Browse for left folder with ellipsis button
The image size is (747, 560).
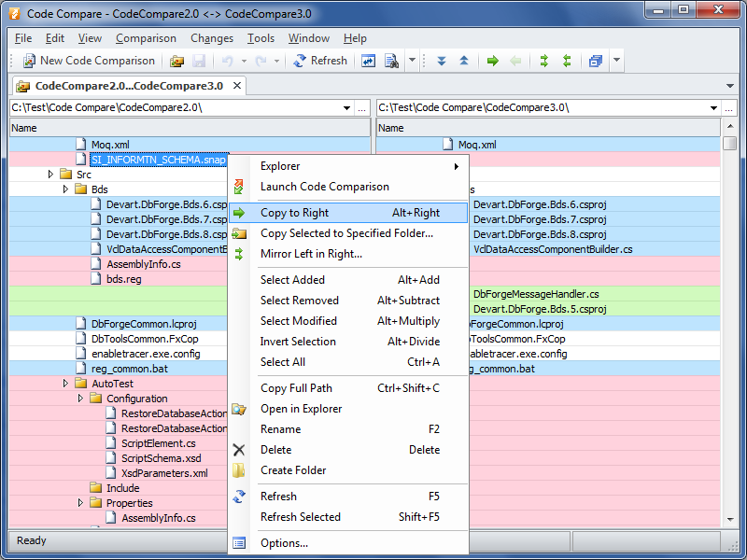362,108
